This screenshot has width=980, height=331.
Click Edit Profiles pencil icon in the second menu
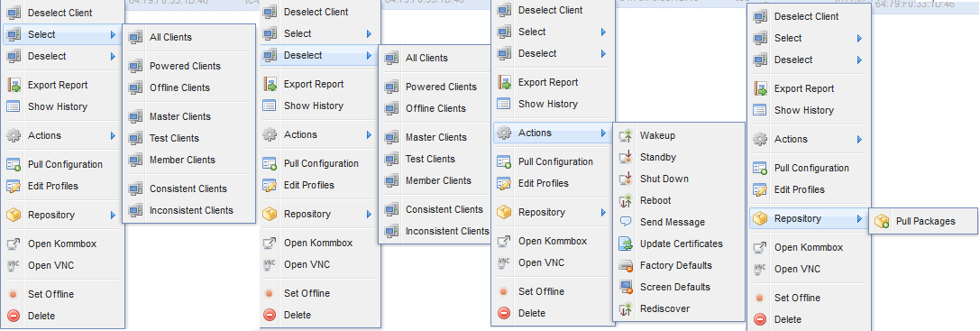pyautogui.click(x=270, y=185)
